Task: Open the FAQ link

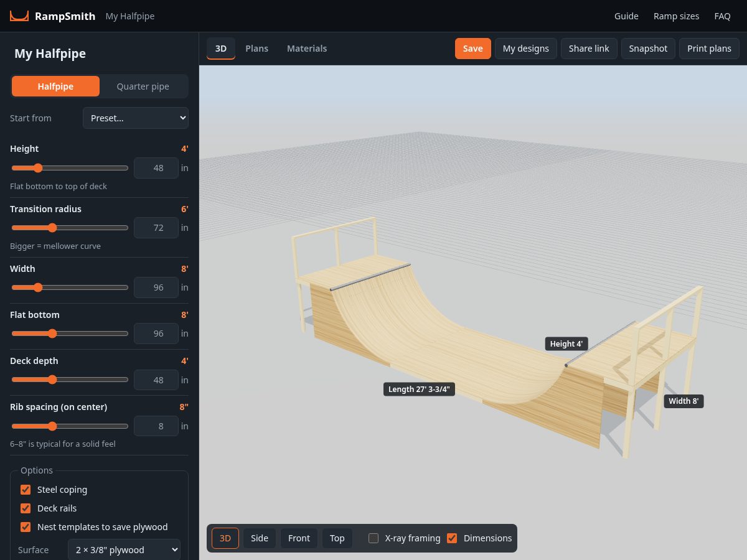Action: coord(722,16)
